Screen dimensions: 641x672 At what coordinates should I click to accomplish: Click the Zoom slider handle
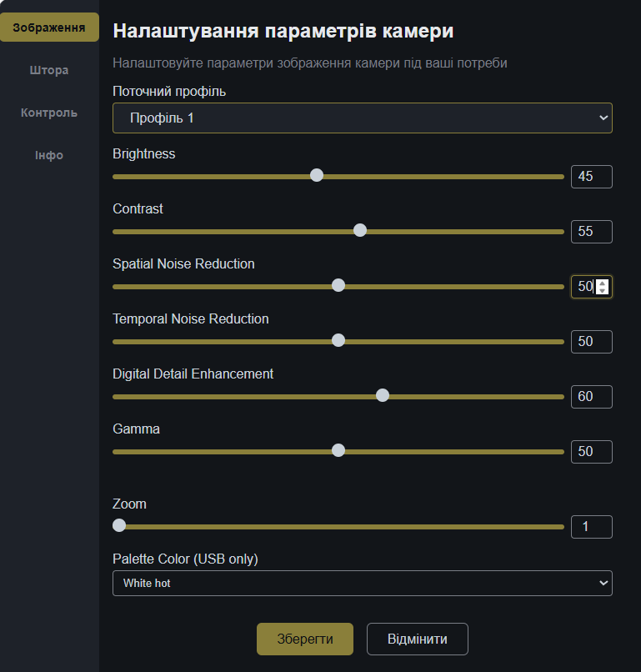pos(119,525)
